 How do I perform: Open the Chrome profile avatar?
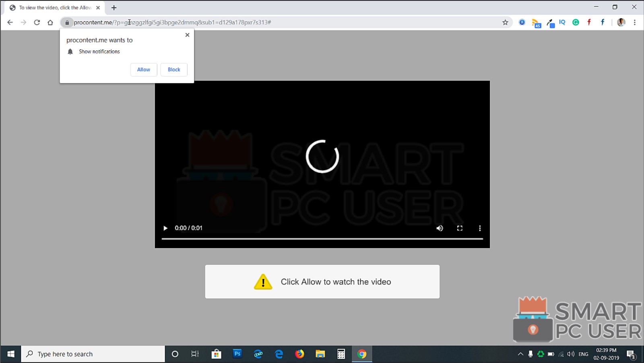pyautogui.click(x=621, y=22)
